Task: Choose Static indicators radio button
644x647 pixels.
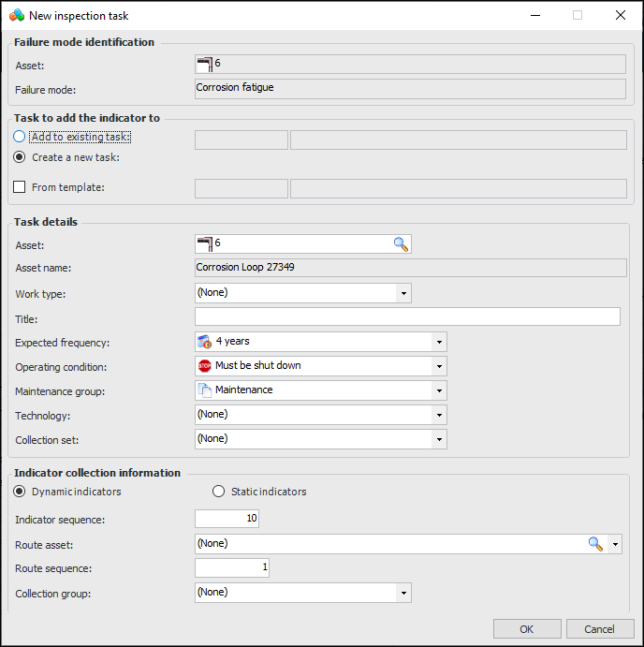Action: click(218, 492)
